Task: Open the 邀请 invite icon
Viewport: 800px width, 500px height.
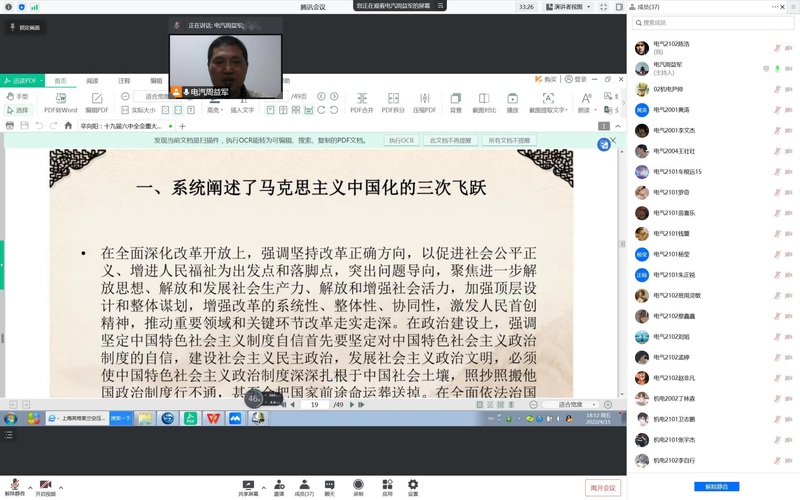Action: coord(279,485)
